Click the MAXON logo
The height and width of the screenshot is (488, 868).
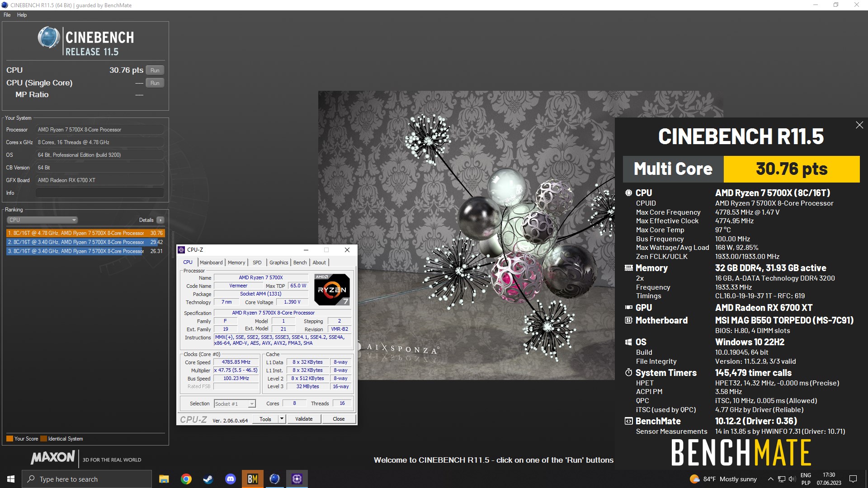(x=52, y=457)
